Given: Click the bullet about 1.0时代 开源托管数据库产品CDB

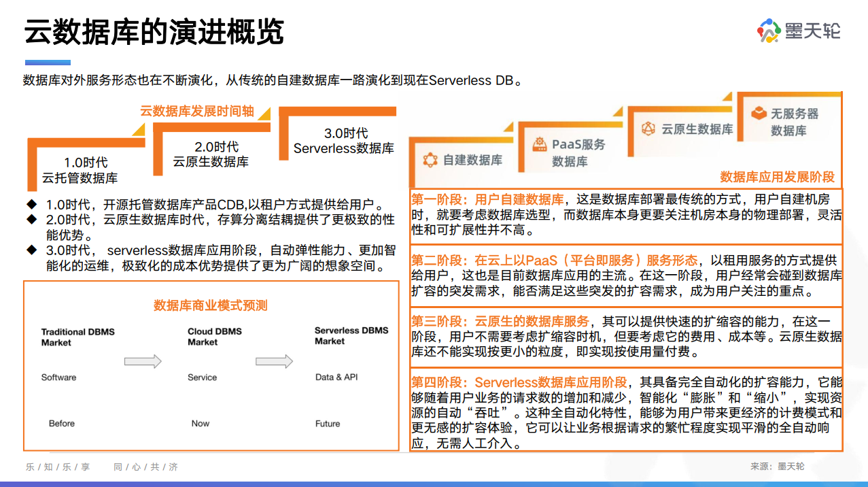Looking at the screenshot, I should (x=215, y=204).
